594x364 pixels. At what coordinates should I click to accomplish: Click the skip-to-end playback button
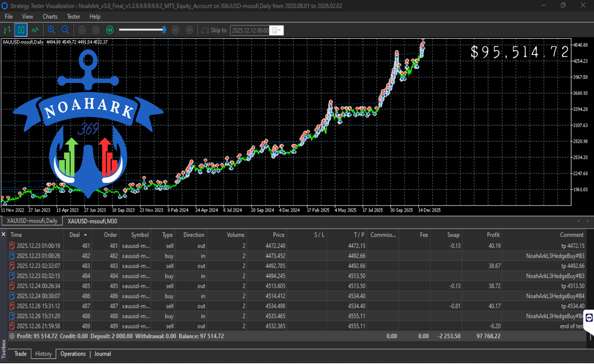click(189, 30)
